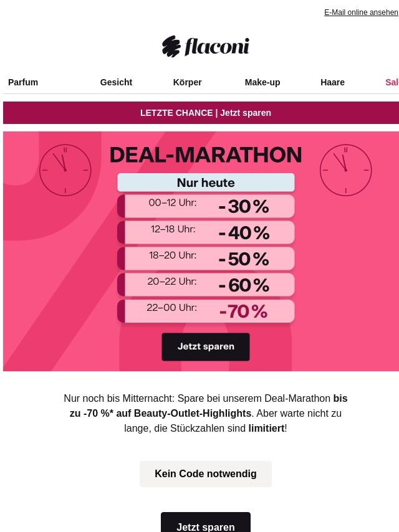The image size is (399, 532).
Task: Open the Haare category
Action: click(x=332, y=82)
